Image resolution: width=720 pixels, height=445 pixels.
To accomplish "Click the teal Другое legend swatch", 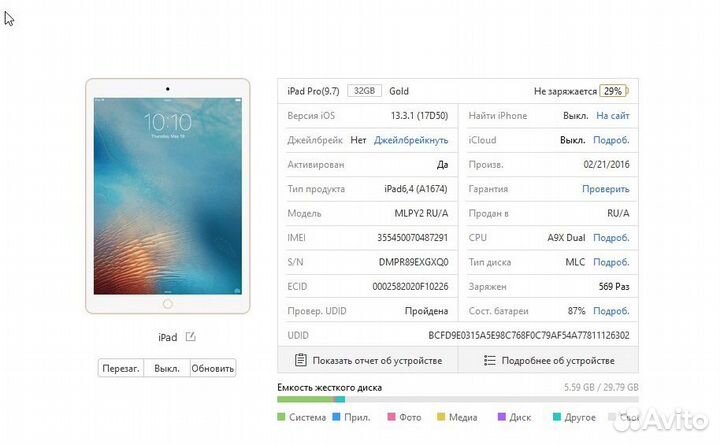I will [557, 417].
